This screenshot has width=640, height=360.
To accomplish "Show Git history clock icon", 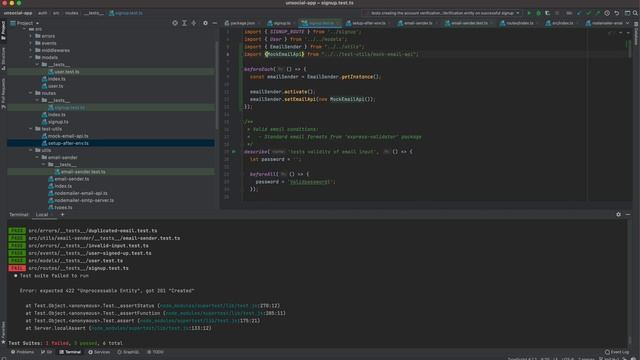I will click(x=607, y=13).
